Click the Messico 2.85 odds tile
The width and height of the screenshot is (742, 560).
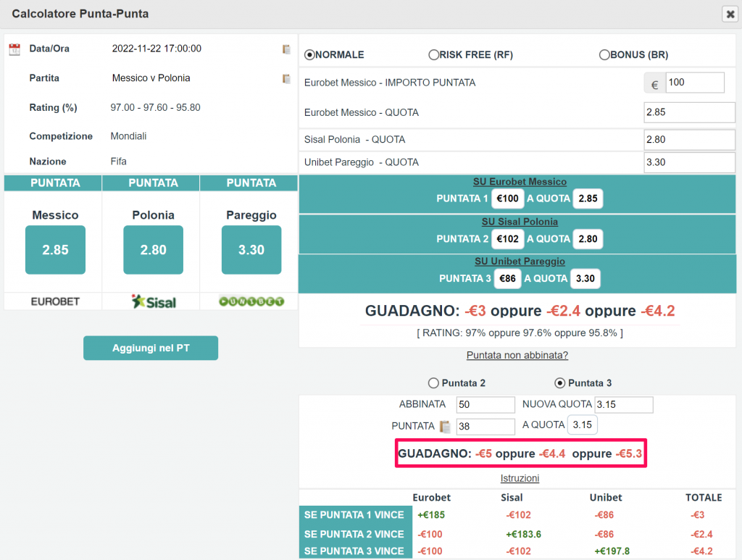point(55,250)
